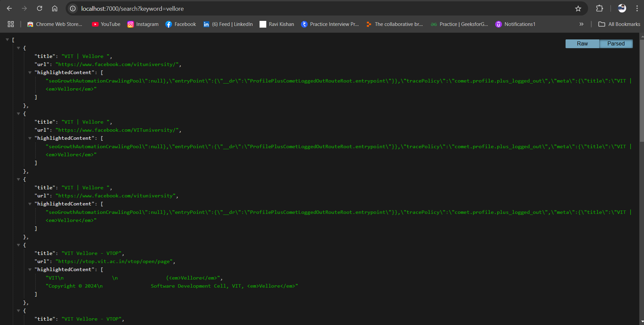Open the Chrome profile avatar
The image size is (644, 325).
coord(622,8)
